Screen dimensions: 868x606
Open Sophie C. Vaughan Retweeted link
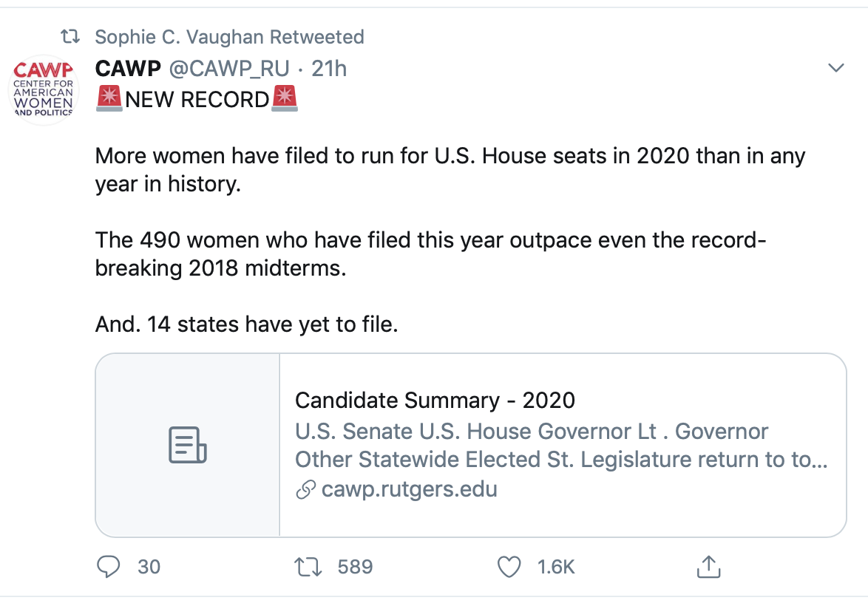click(229, 37)
